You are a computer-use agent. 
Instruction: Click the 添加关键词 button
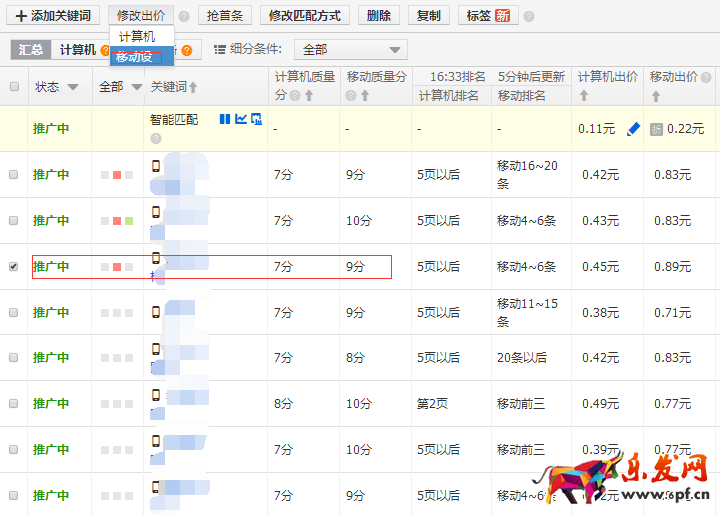pos(52,16)
